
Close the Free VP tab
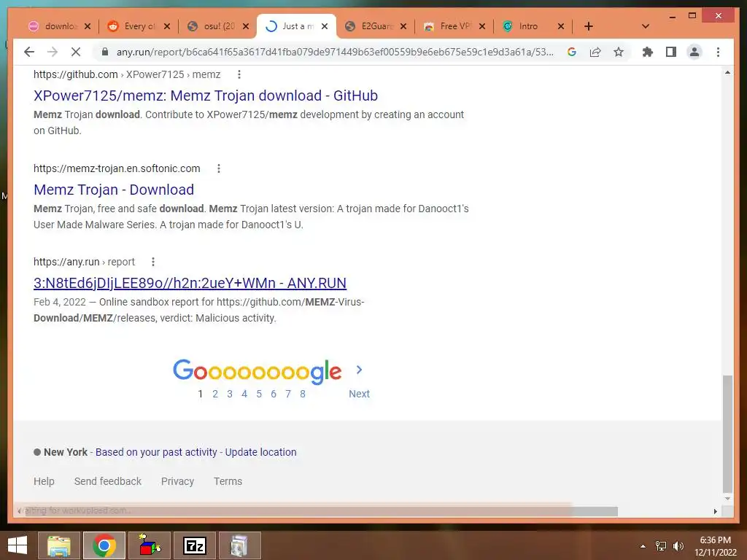[x=482, y=26]
